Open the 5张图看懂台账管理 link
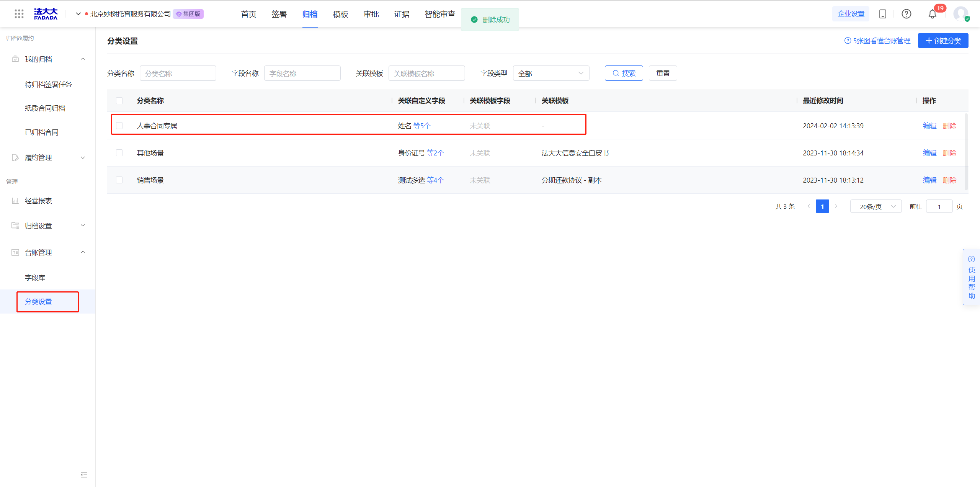980x487 pixels. [x=877, y=41]
